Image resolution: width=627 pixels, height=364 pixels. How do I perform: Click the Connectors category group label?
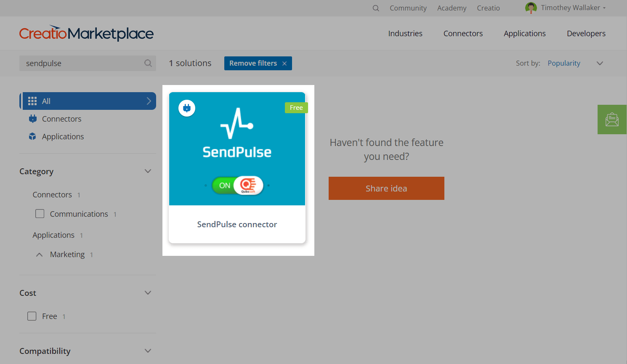coord(52,194)
